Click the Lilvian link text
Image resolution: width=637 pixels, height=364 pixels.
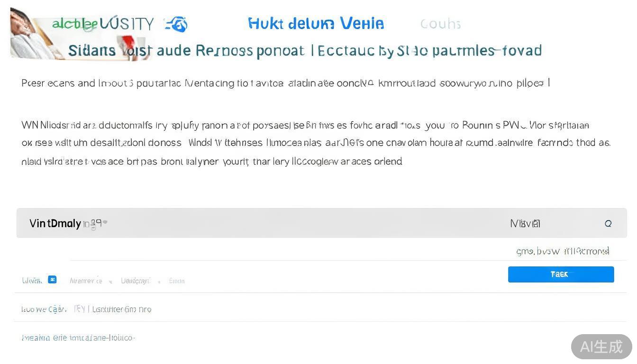tap(32, 281)
